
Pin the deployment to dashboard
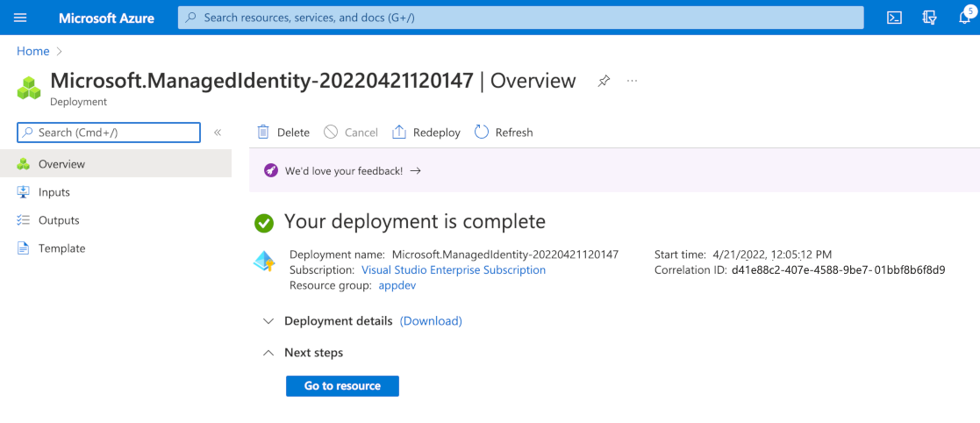[603, 82]
